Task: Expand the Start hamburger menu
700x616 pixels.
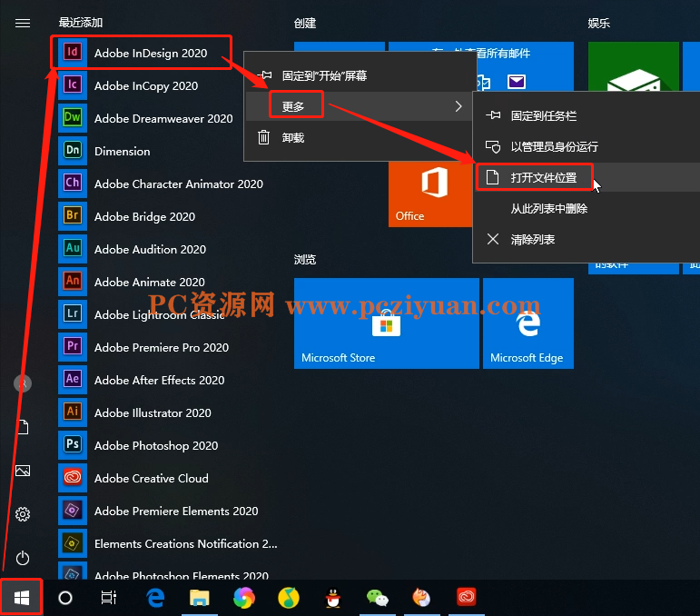Action: tap(23, 23)
